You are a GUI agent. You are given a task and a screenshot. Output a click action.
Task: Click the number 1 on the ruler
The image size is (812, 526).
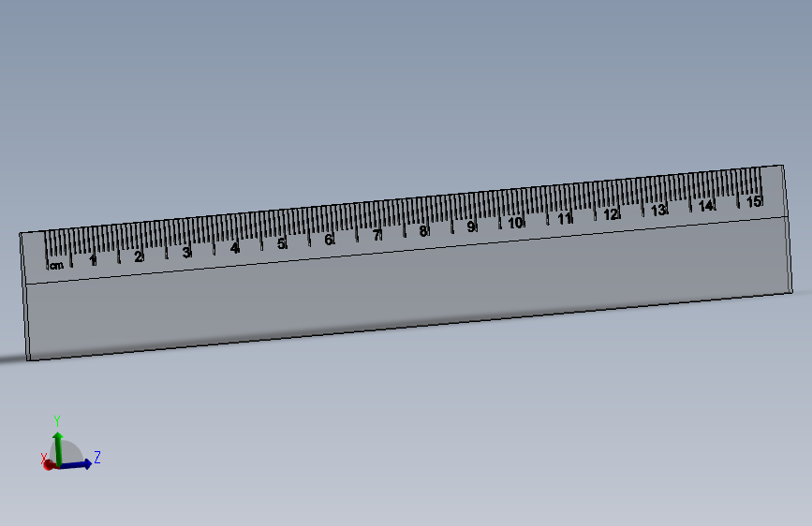tap(93, 260)
